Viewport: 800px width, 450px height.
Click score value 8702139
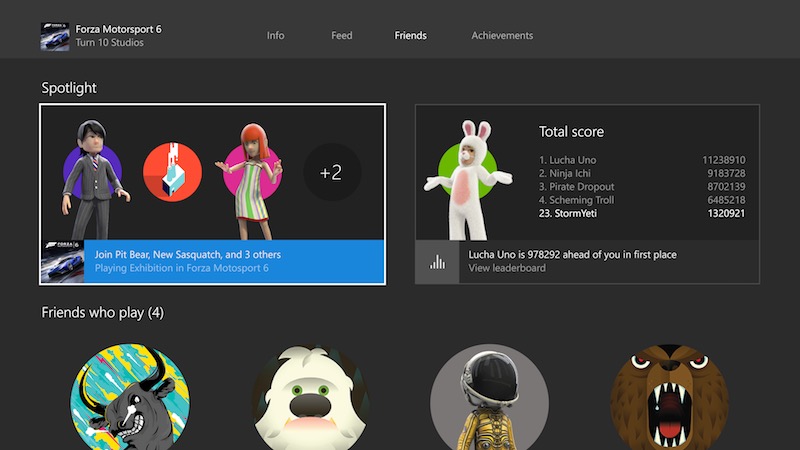[x=726, y=187]
